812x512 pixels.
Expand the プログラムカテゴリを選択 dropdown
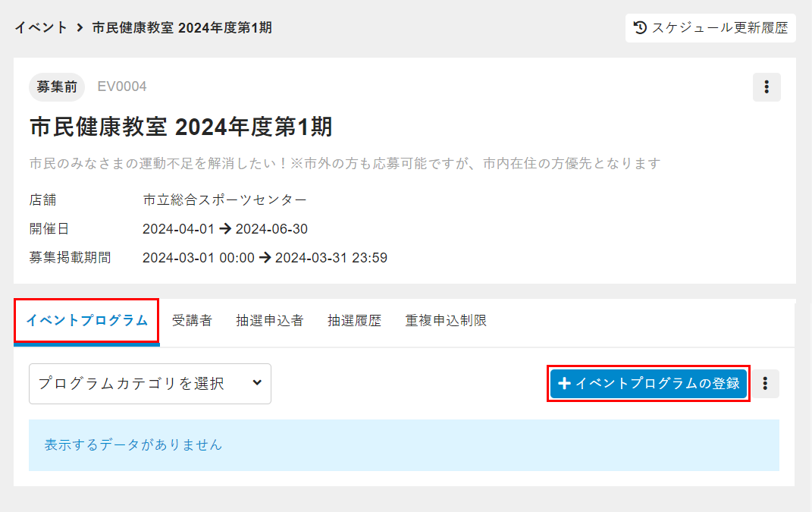(150, 384)
